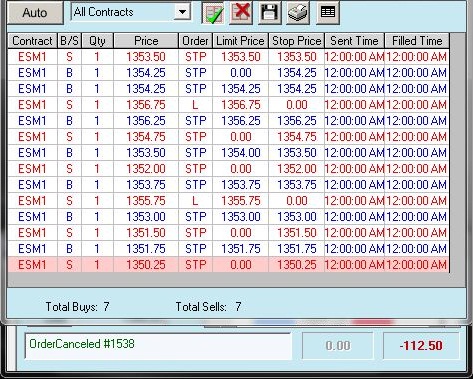Select the price cell 1356.25
Viewport: 473px width, 379px height.
click(146, 121)
